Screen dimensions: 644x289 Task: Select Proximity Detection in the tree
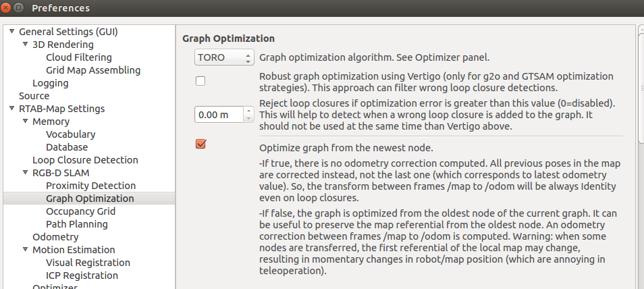coord(90,186)
